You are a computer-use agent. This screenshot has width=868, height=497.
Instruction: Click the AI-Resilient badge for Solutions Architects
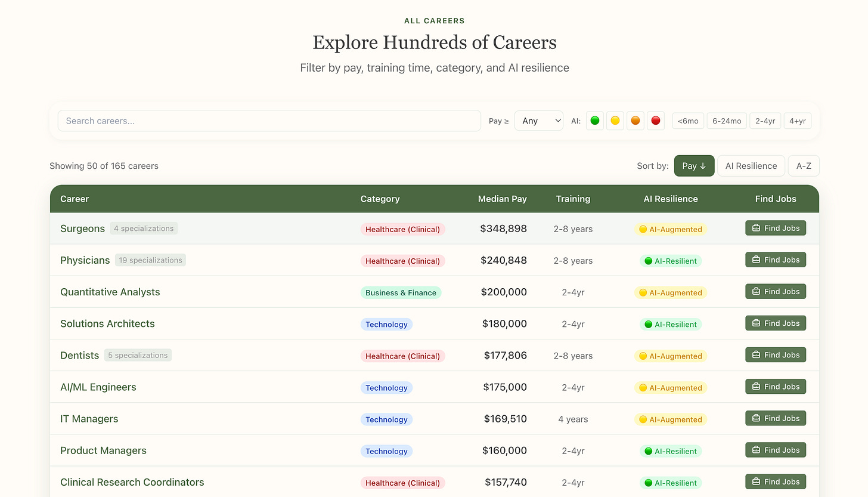coord(671,324)
